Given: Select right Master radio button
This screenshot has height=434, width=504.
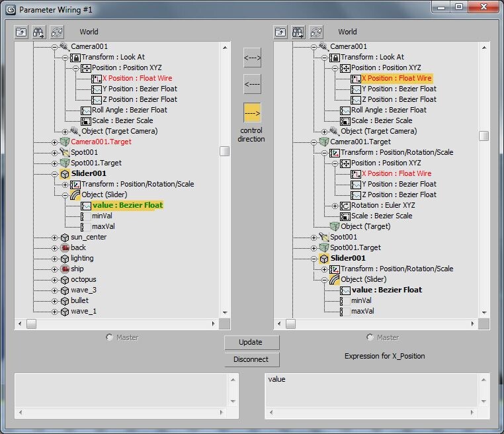Looking at the screenshot, I should click(x=370, y=337).
